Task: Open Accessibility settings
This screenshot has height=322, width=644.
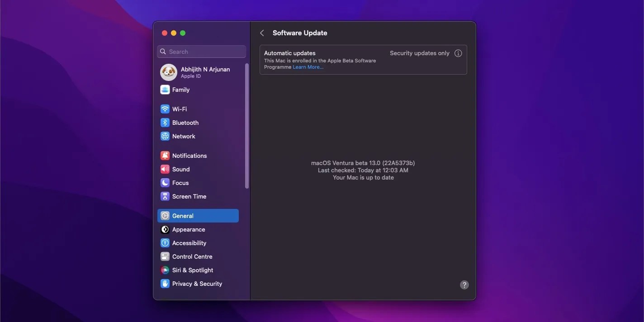Action: coord(189,242)
